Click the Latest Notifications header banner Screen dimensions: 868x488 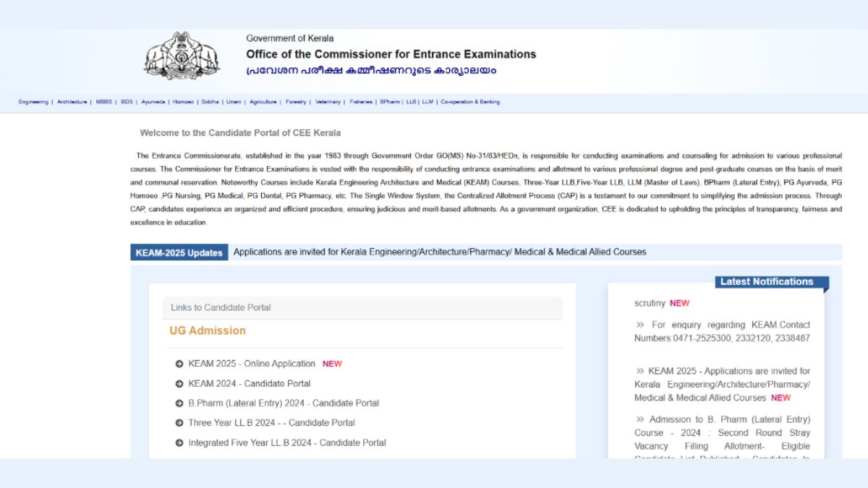coord(766,282)
